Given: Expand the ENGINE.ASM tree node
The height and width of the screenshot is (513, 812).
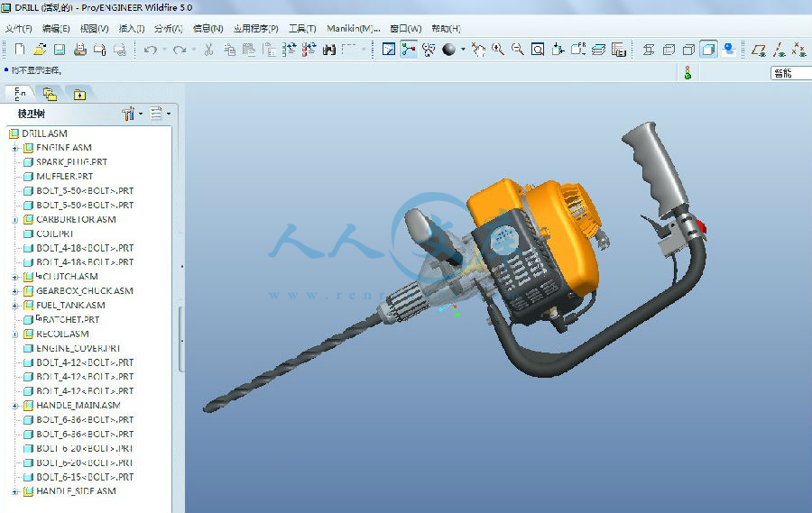Looking at the screenshot, I should (x=15, y=148).
